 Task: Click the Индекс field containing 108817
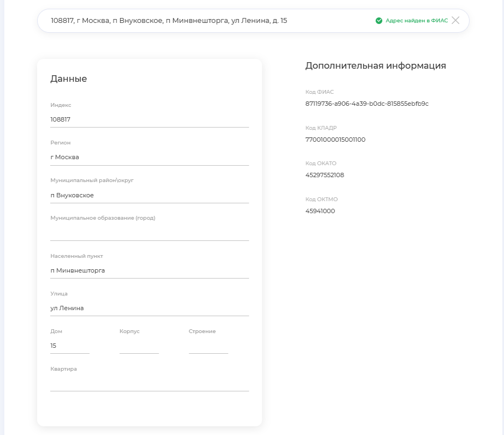pyautogui.click(x=149, y=119)
